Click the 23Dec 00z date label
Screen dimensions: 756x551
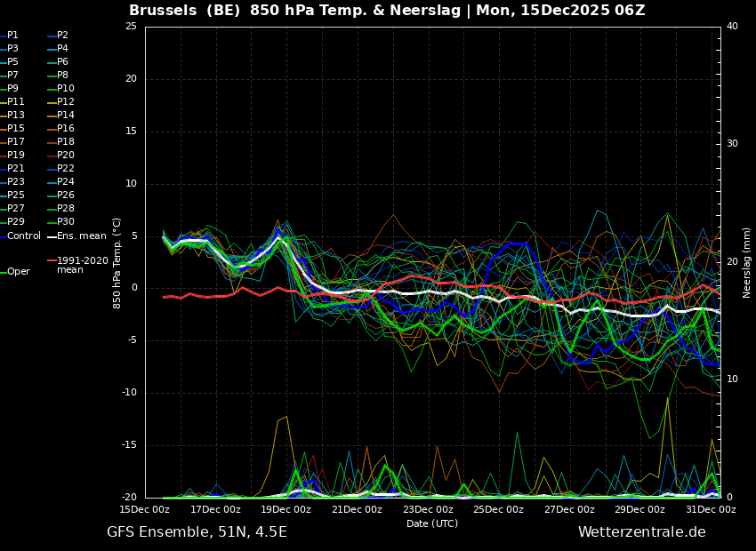[x=428, y=509]
